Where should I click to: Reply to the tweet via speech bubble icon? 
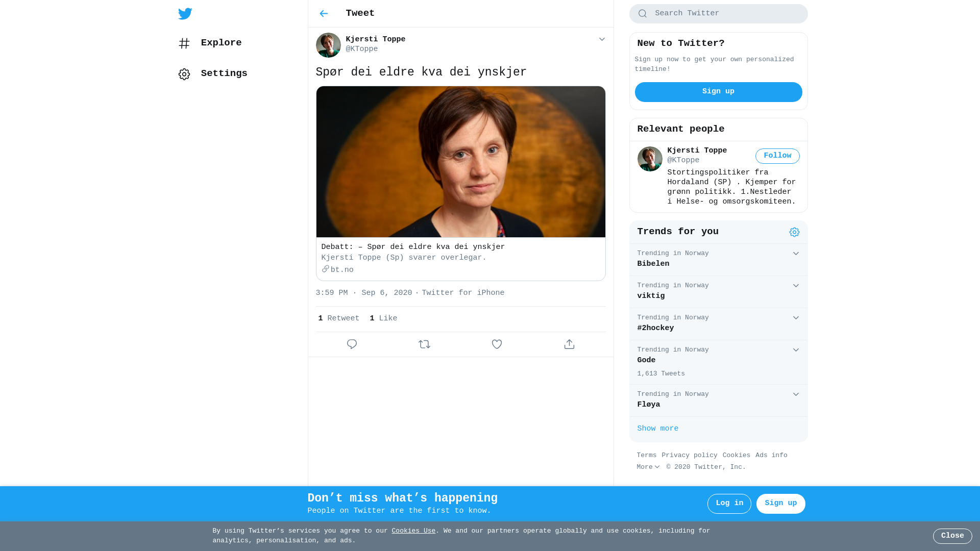pos(352,344)
